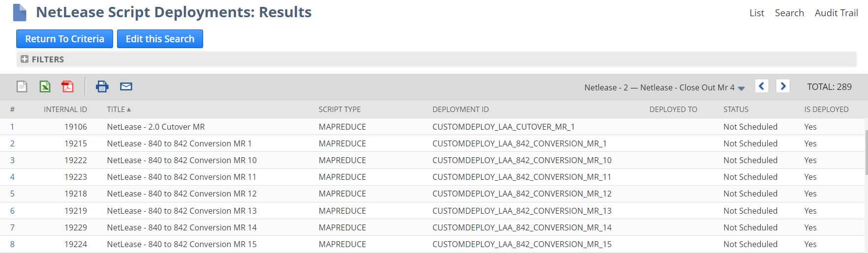Click the Return To Criteria button
This screenshot has height=253, width=868.
[64, 39]
